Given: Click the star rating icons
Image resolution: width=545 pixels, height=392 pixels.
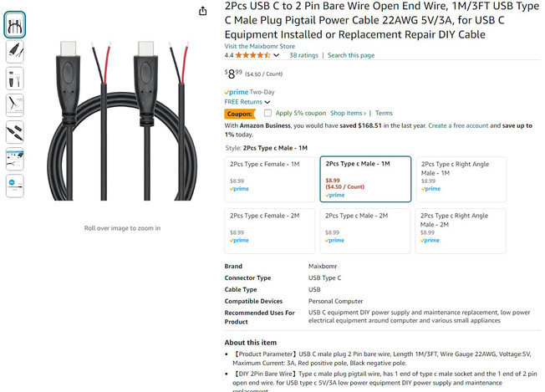Looking at the screenshot, I should (252, 55).
